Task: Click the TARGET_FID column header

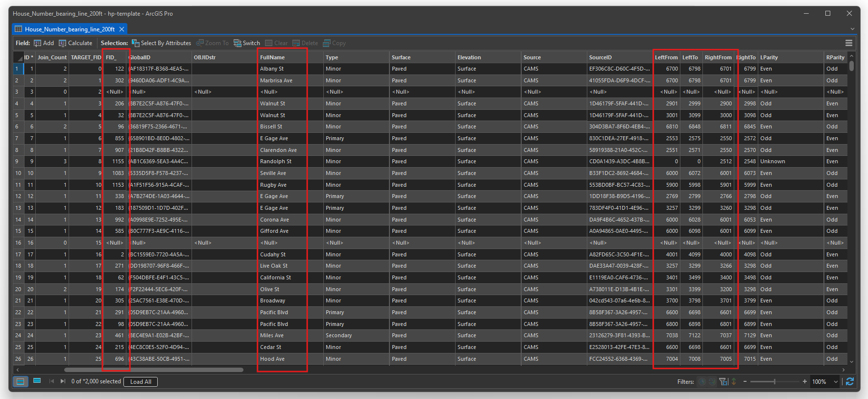Action: (x=86, y=57)
